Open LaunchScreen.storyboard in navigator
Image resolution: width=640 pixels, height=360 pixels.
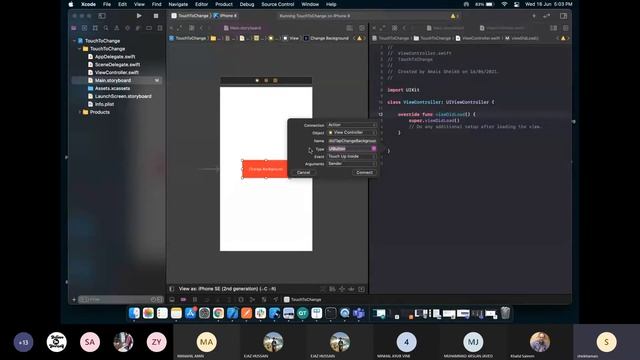[120, 96]
